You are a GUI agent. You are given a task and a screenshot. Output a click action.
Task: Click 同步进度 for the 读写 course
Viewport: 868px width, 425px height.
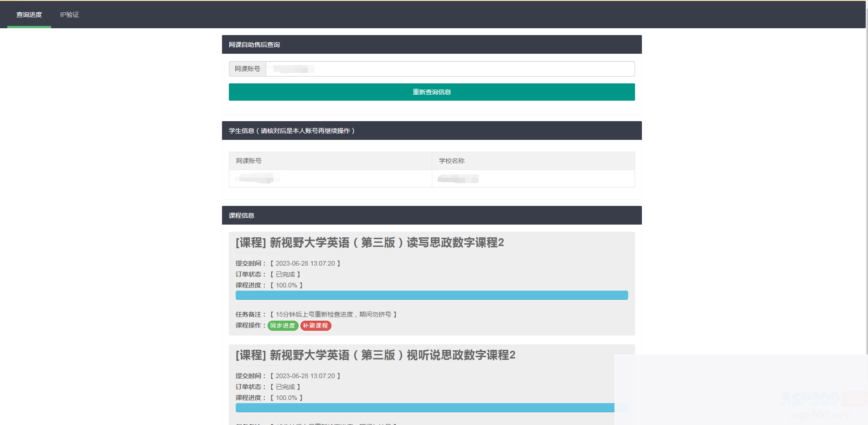point(283,326)
